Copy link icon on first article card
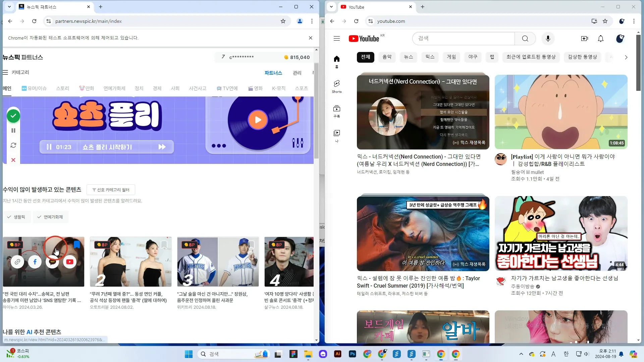The image size is (644, 362). click(17, 262)
